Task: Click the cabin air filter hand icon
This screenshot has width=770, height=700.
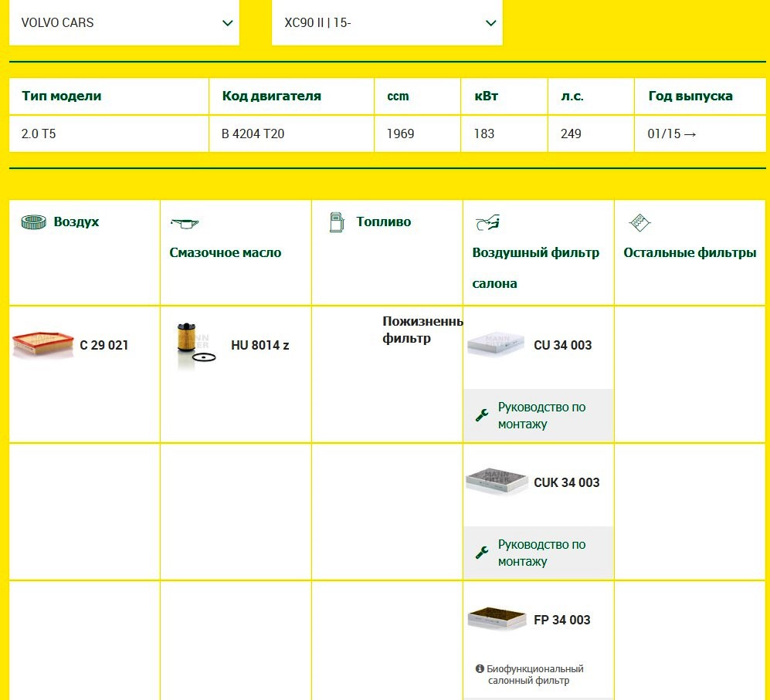Action: pyautogui.click(x=487, y=222)
